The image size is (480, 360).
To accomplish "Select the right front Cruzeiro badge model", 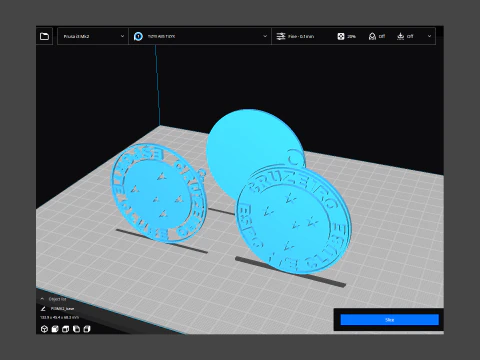I will [293, 220].
